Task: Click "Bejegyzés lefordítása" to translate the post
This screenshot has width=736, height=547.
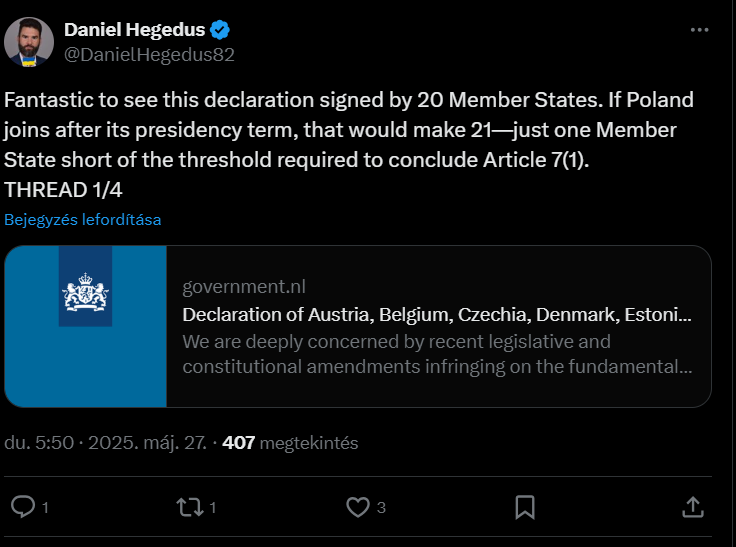Action: [x=83, y=220]
